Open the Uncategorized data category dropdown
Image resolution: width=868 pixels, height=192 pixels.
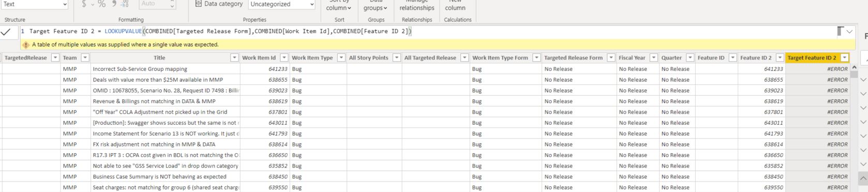[x=281, y=4]
